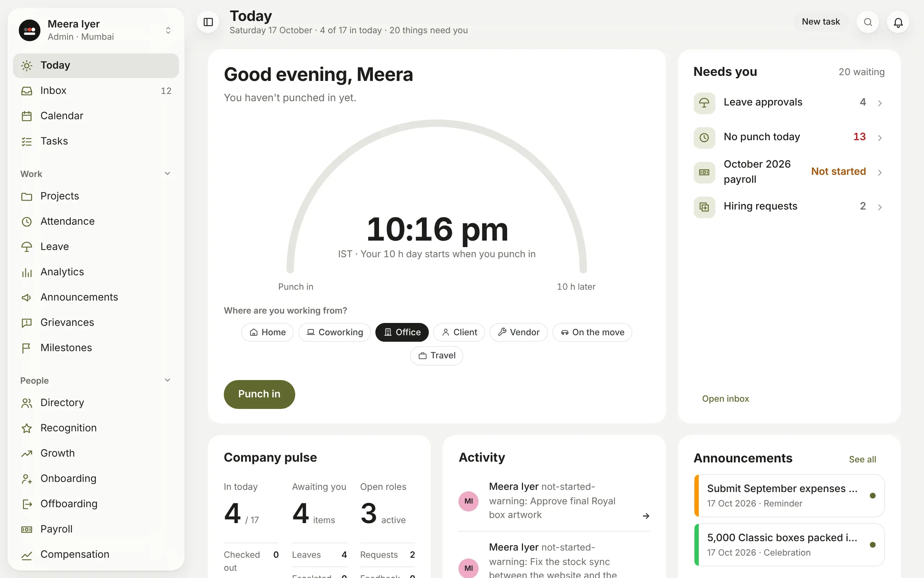Click the Analytics bar chart icon
This screenshot has width=924, height=578.
click(27, 272)
